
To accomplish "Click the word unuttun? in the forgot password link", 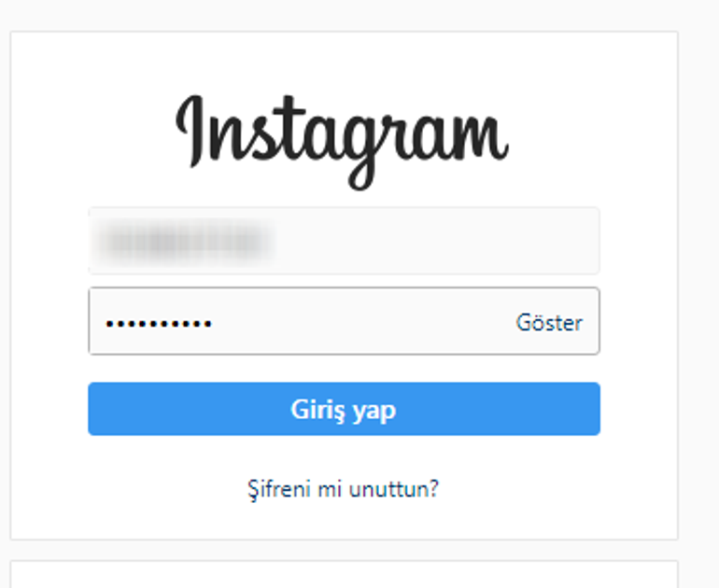I will [394, 489].
